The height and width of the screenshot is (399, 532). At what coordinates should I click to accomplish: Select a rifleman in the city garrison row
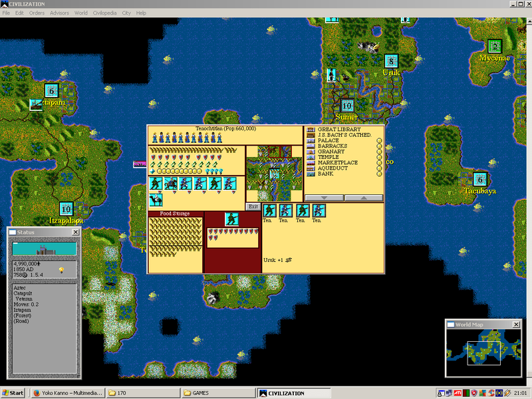(185, 183)
